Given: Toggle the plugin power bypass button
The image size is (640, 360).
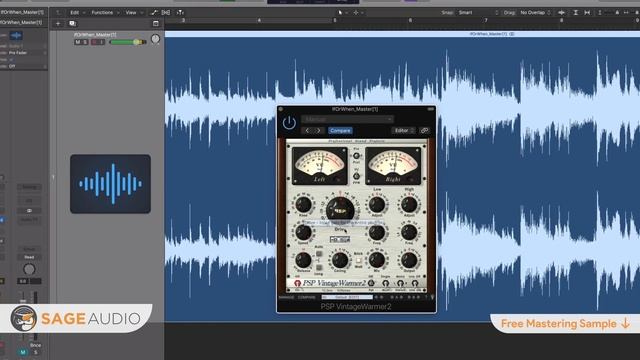Looking at the screenshot, I should click(x=289, y=122).
